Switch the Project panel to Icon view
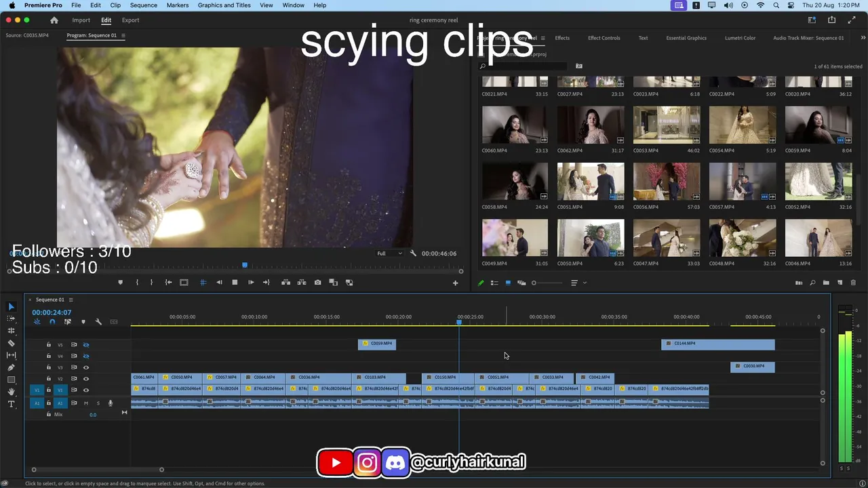 [508, 283]
